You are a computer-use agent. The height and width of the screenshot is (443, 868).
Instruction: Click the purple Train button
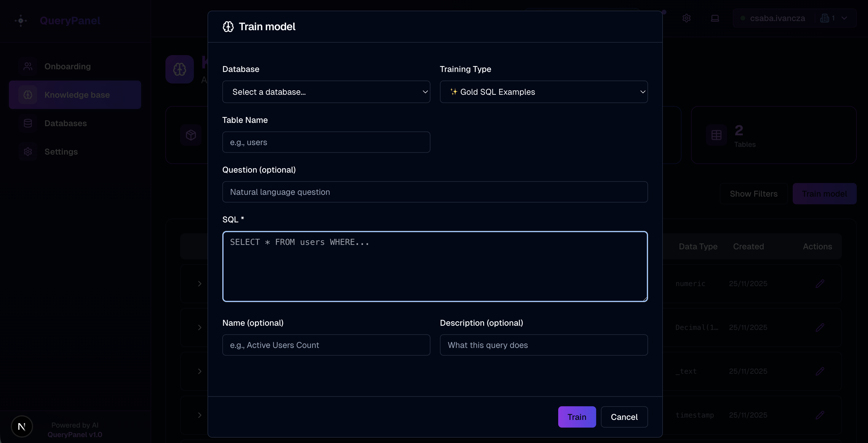tap(577, 417)
